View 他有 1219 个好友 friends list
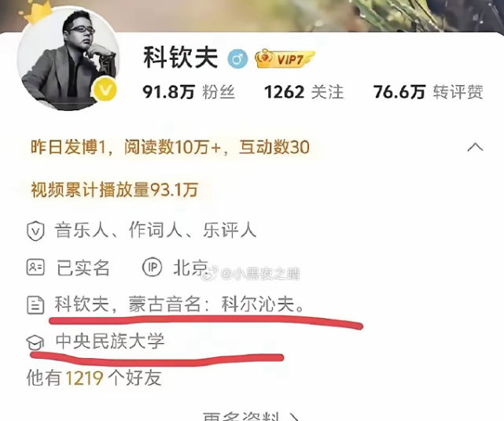 [94, 378]
